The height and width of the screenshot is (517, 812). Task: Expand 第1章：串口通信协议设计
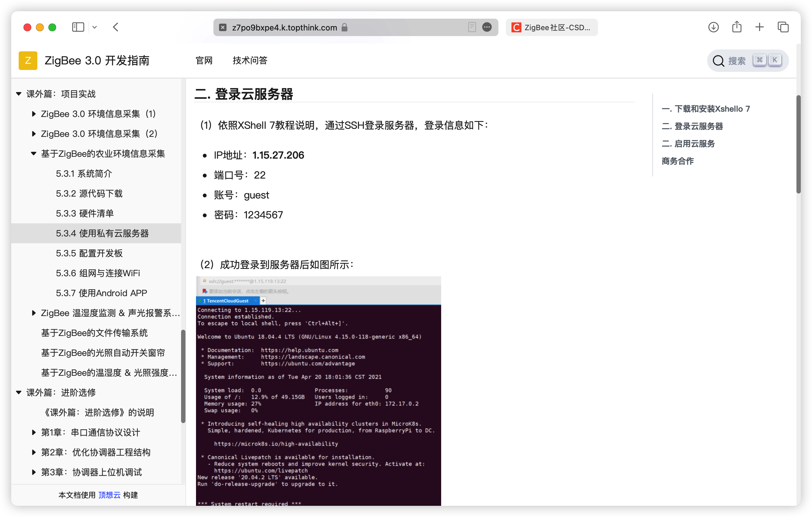pyautogui.click(x=34, y=432)
